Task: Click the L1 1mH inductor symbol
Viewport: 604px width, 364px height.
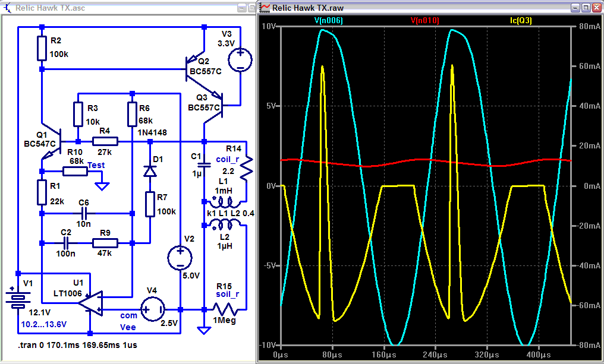Action: click(x=224, y=202)
